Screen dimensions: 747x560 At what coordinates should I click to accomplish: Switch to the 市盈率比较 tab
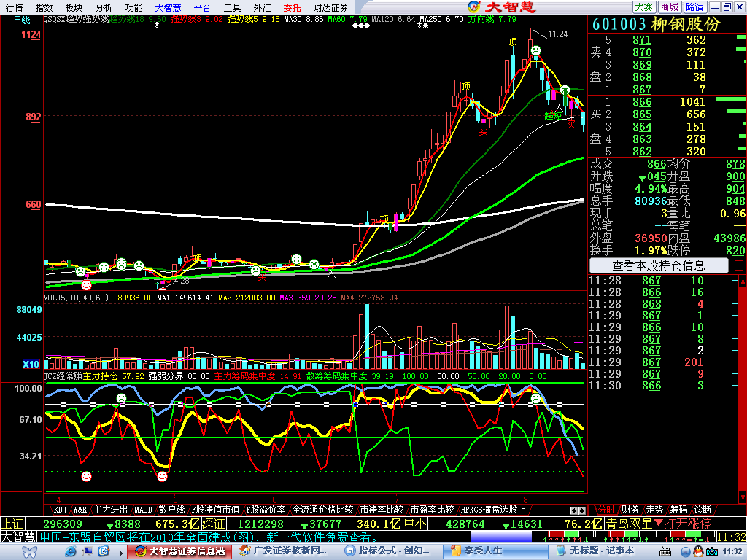[432, 510]
